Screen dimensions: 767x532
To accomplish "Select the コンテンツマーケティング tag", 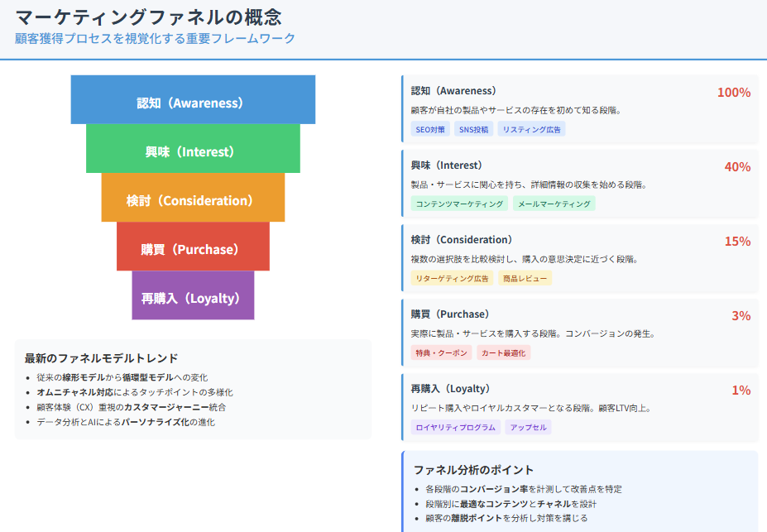I will [x=459, y=204].
